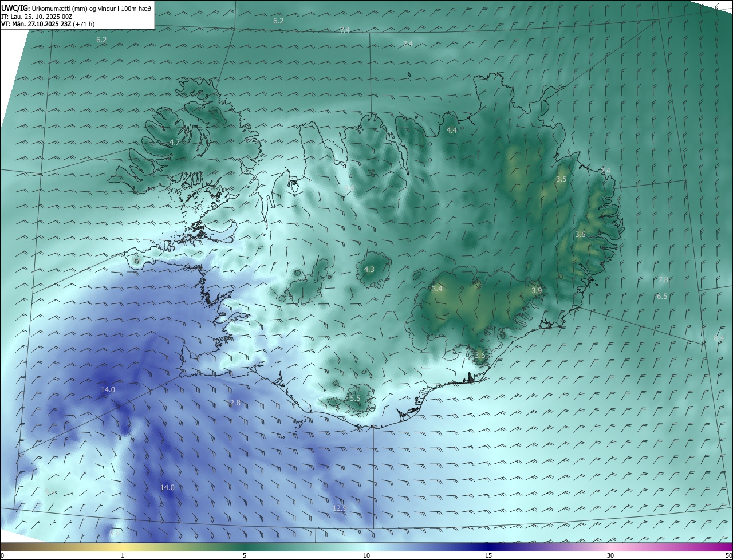The height and width of the screenshot is (560, 733).
Task: Click the 12.9 value in the southern ocean
Action: coord(340,508)
